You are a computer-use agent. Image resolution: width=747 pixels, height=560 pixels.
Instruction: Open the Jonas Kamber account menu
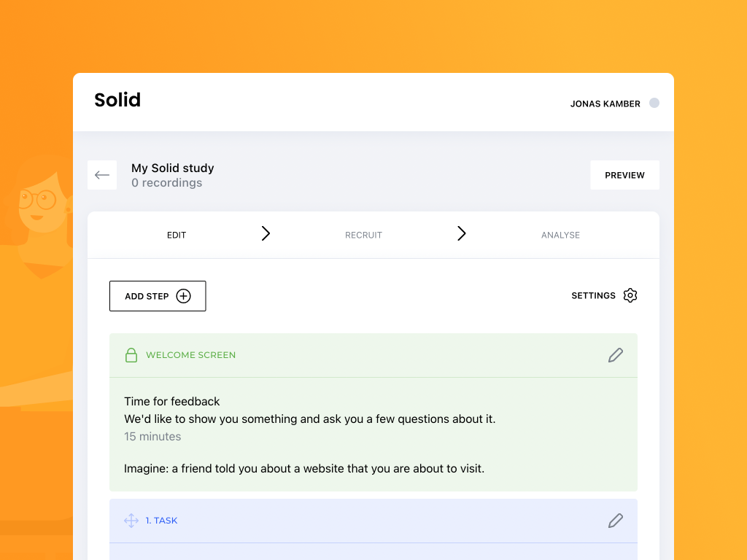[x=605, y=104]
